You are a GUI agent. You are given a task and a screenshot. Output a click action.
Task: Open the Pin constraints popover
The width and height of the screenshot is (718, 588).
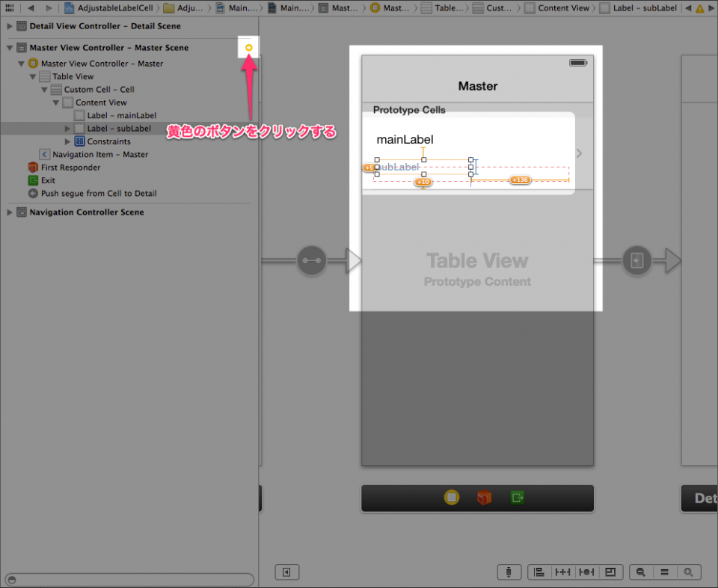pyautogui.click(x=563, y=572)
